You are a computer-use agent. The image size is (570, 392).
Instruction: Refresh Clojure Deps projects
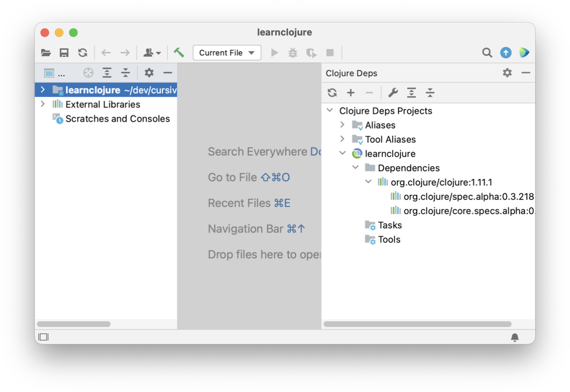(332, 92)
